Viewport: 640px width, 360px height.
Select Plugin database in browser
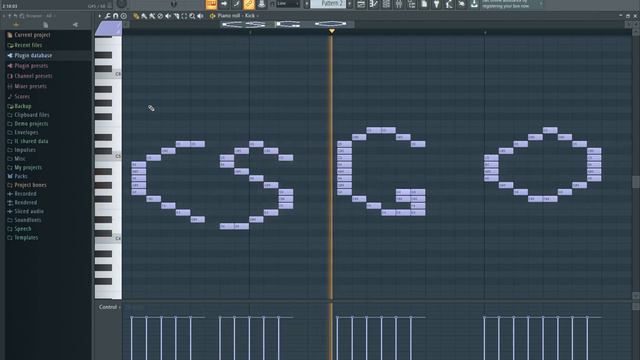33,56
